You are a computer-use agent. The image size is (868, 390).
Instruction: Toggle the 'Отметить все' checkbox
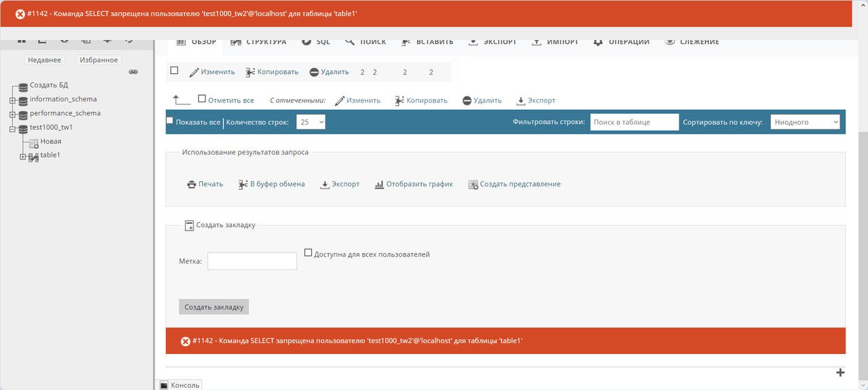click(x=202, y=99)
